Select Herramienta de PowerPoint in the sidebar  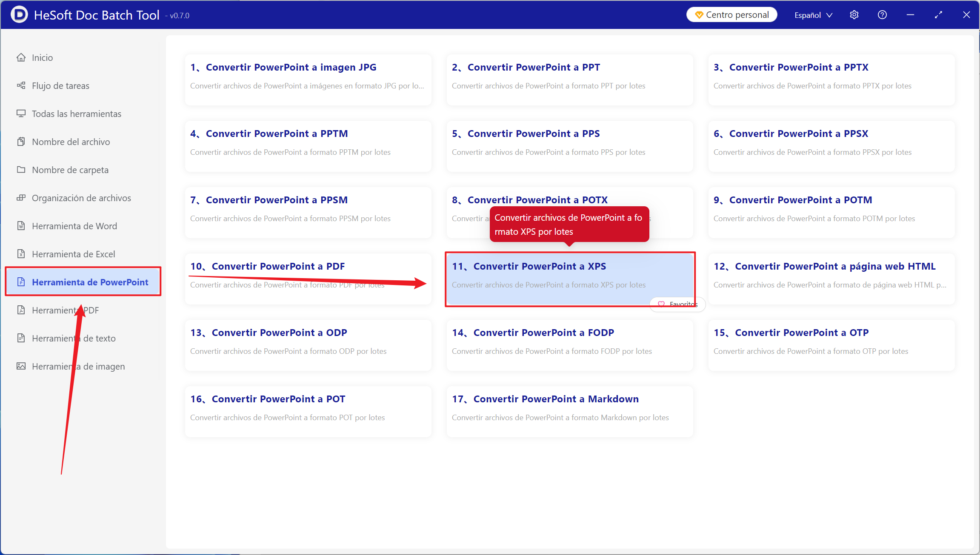(x=83, y=282)
